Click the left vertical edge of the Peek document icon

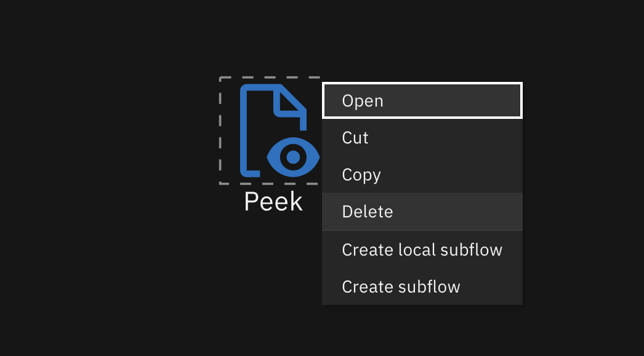[x=244, y=129]
